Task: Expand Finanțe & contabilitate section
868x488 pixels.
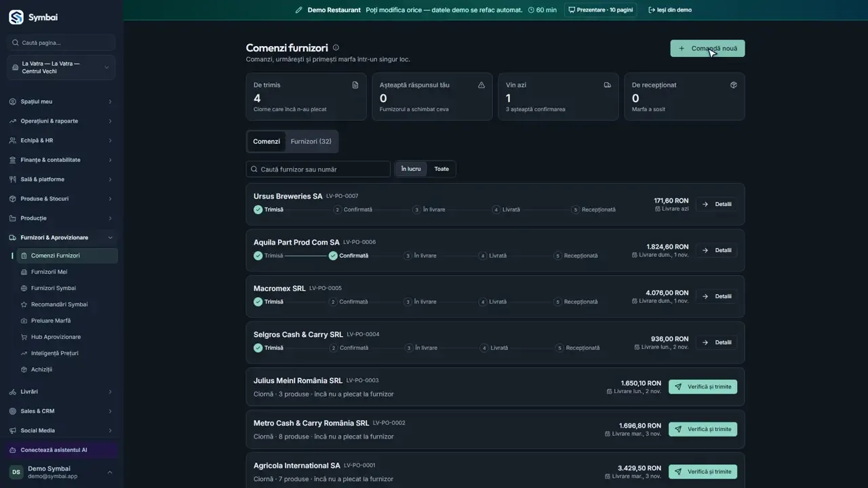Action: click(62, 160)
